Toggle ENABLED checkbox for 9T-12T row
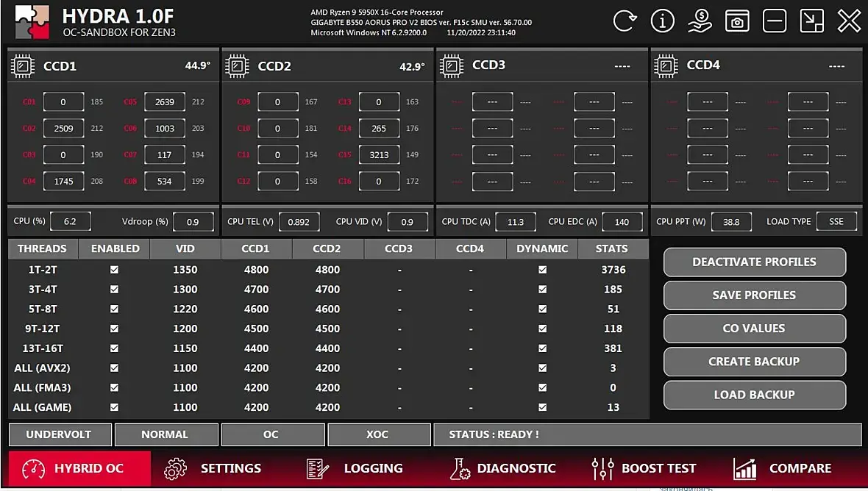 pyautogui.click(x=114, y=329)
